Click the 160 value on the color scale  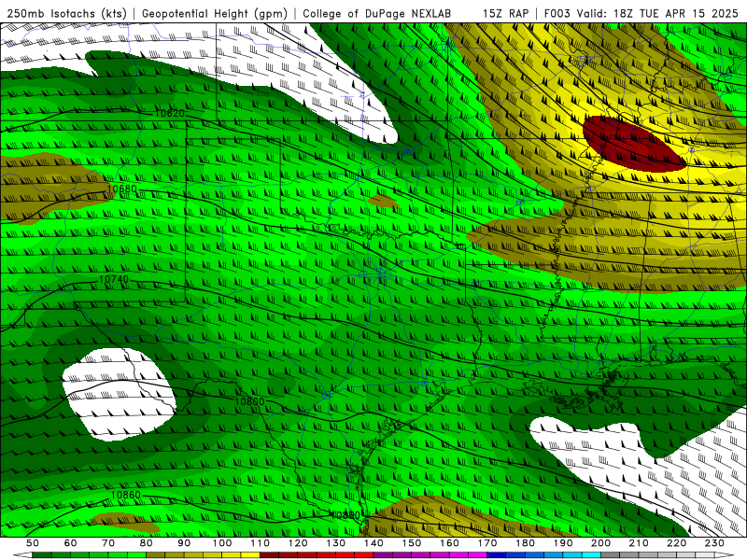[x=450, y=543]
